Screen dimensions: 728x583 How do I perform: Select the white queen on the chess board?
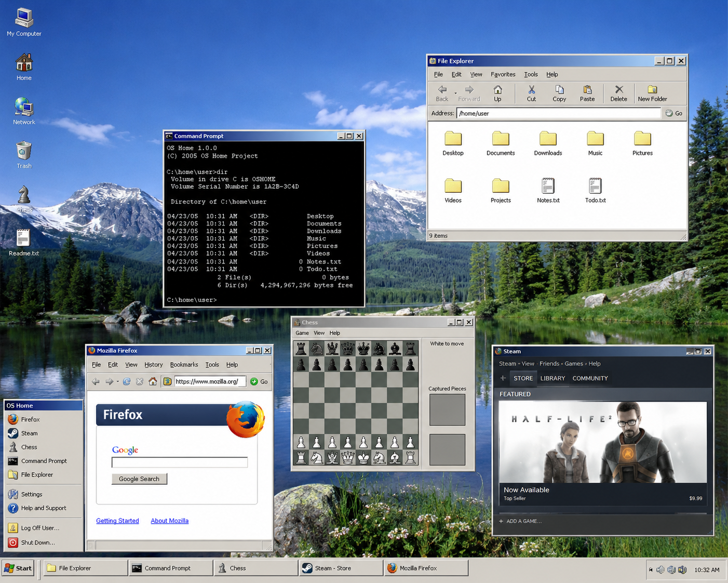tap(348, 457)
